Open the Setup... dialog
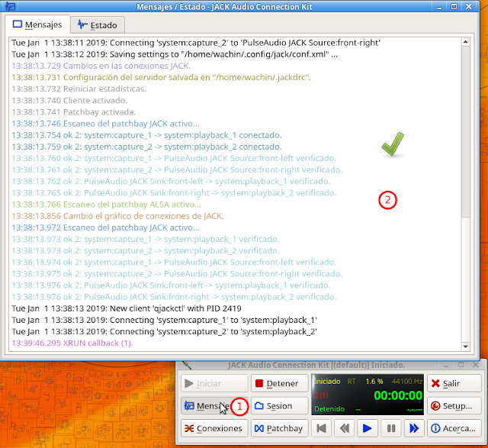488x448 pixels. [x=454, y=405]
